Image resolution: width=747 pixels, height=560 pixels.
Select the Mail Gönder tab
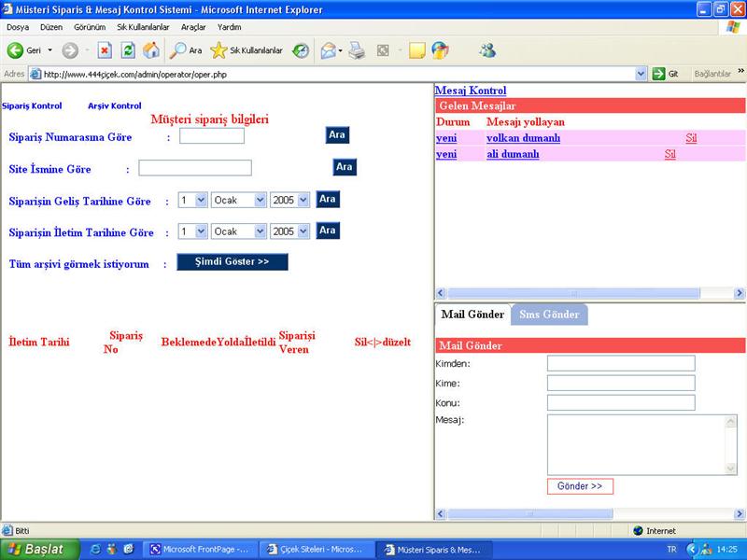(472, 315)
